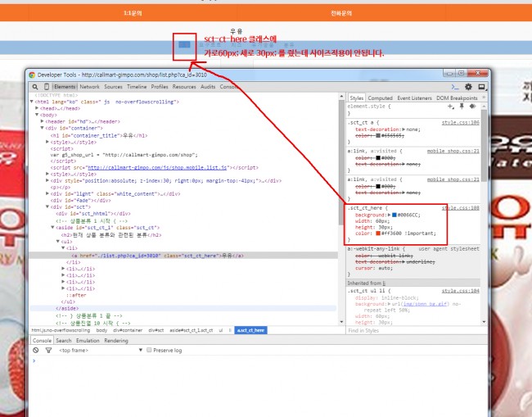Open the shop.mobile.list.js script link

(157, 167)
